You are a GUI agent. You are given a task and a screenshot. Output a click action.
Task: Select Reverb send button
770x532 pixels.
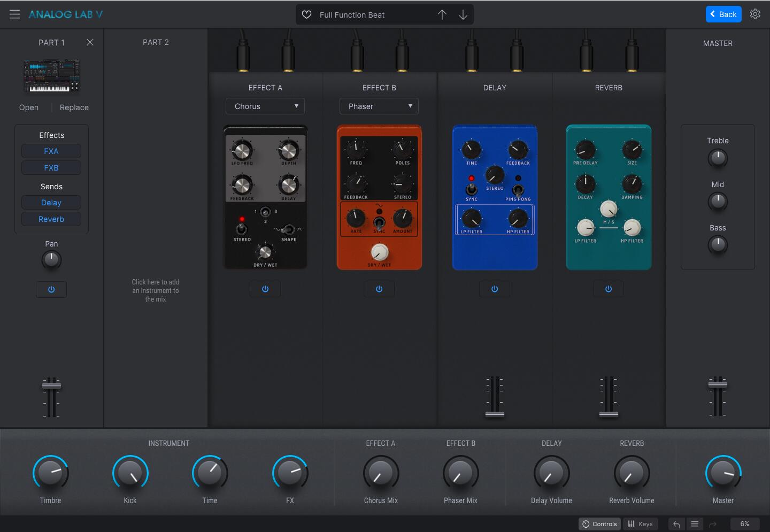pos(51,219)
